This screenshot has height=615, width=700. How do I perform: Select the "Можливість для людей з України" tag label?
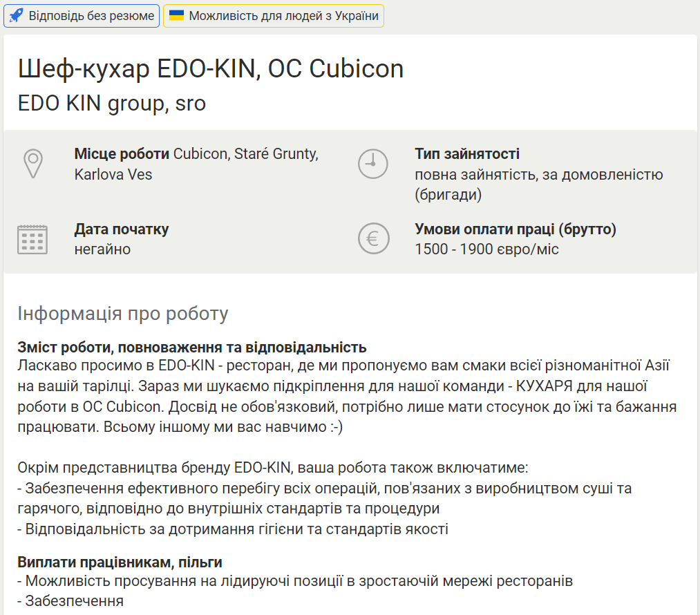283,16
